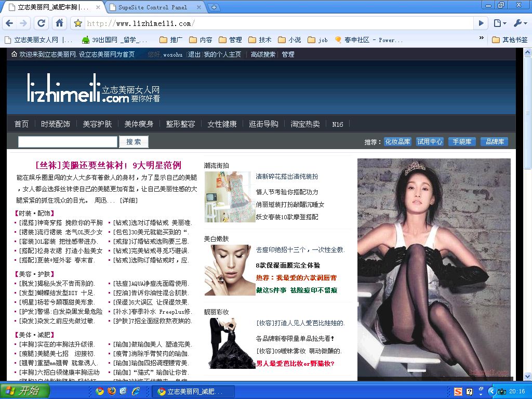Open the Windows 开始 start button
Image resolution: width=532 pixels, height=399 pixels.
click(24, 391)
